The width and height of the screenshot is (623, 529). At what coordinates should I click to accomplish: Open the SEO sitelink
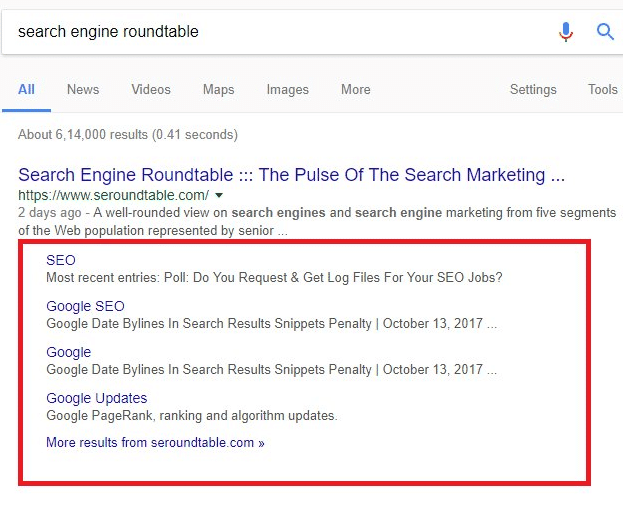click(61, 260)
